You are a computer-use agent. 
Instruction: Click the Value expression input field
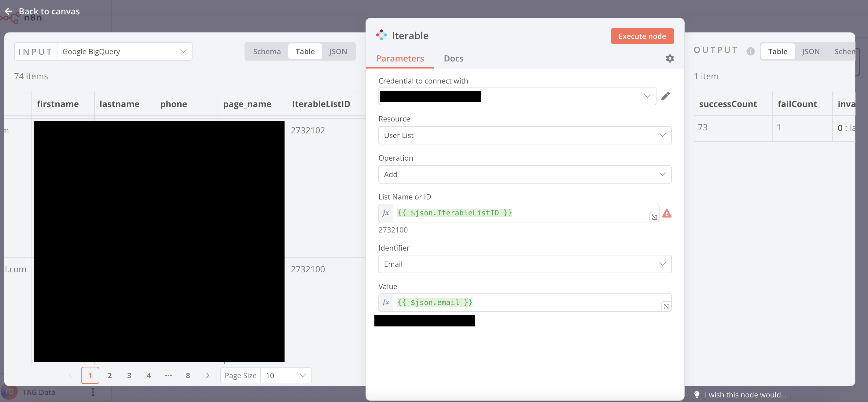526,303
